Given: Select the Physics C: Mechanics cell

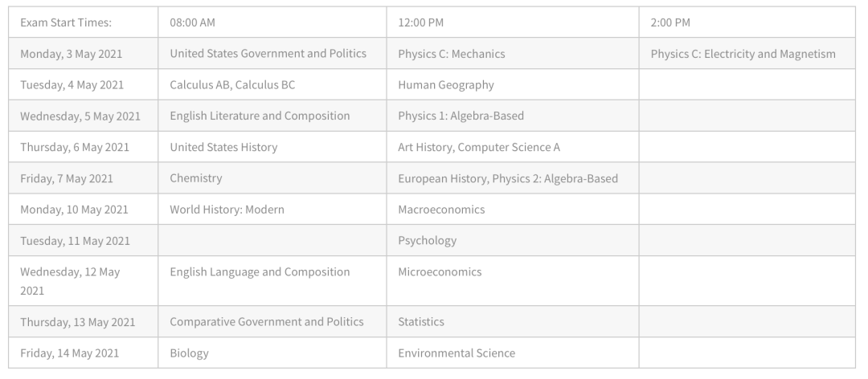Looking at the screenshot, I should click(x=513, y=54).
